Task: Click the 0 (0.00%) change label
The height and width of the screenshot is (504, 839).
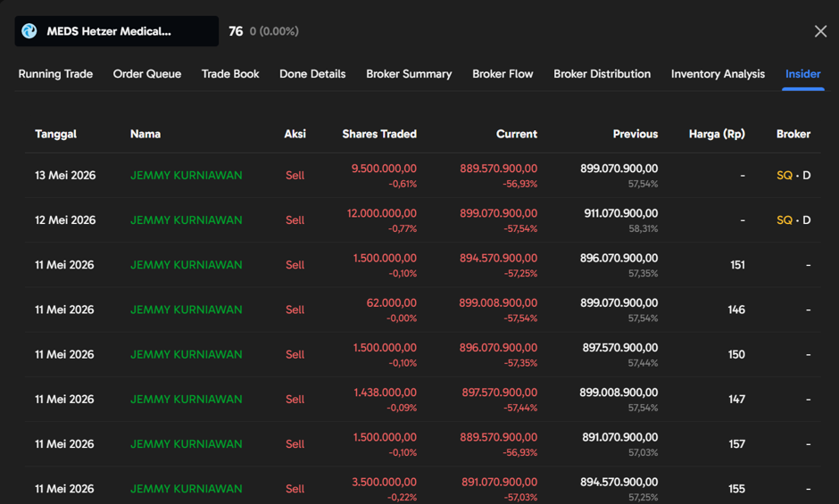Action: tap(275, 31)
